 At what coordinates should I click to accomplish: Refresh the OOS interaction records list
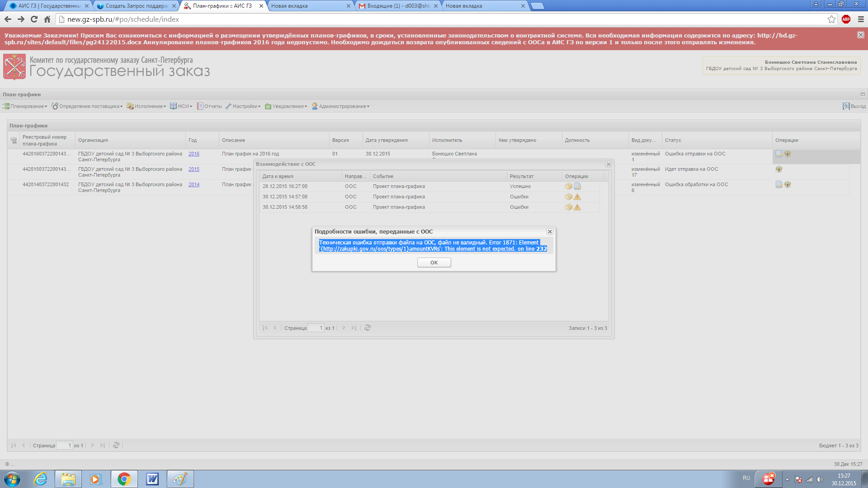pyautogui.click(x=368, y=328)
